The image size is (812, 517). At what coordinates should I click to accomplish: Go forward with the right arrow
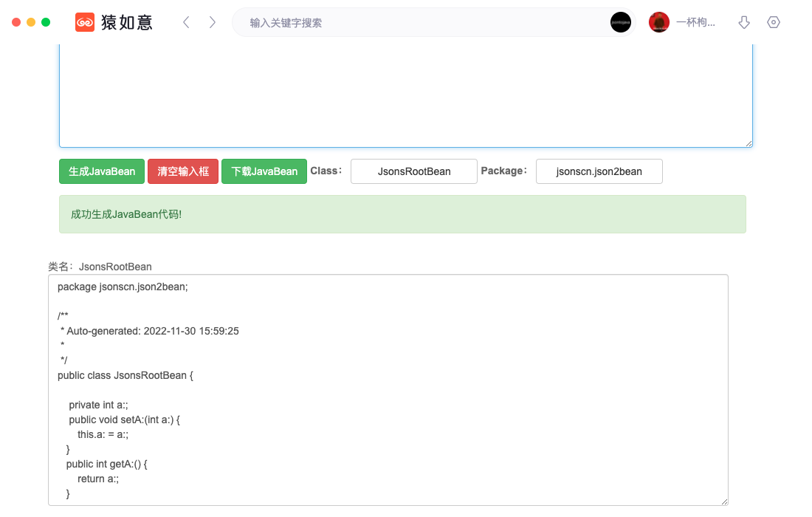pyautogui.click(x=213, y=22)
